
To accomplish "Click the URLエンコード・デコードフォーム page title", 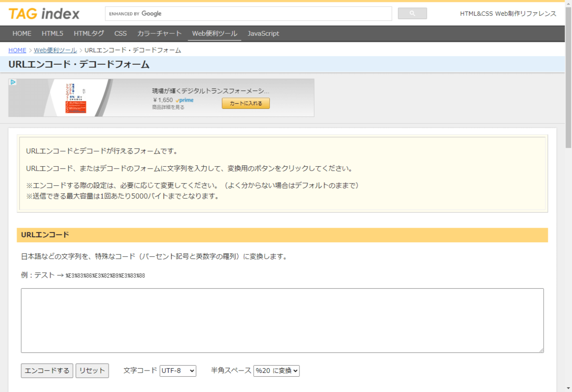I will tap(79, 65).
